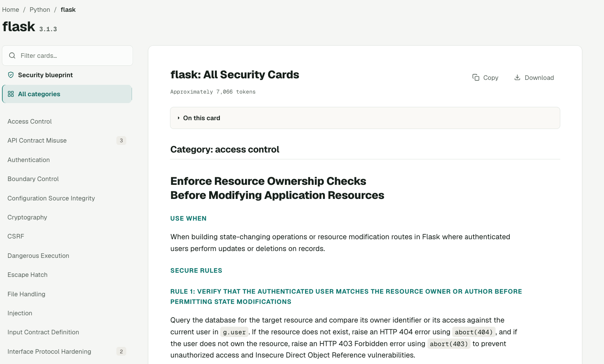The image size is (604, 364).
Task: Open the Access Control category
Action: click(30, 121)
